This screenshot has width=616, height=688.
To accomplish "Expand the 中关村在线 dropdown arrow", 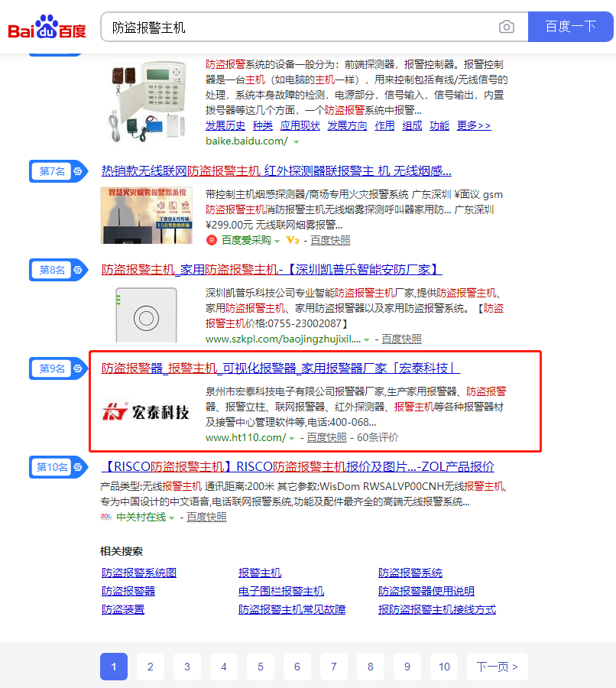I will click(x=171, y=518).
